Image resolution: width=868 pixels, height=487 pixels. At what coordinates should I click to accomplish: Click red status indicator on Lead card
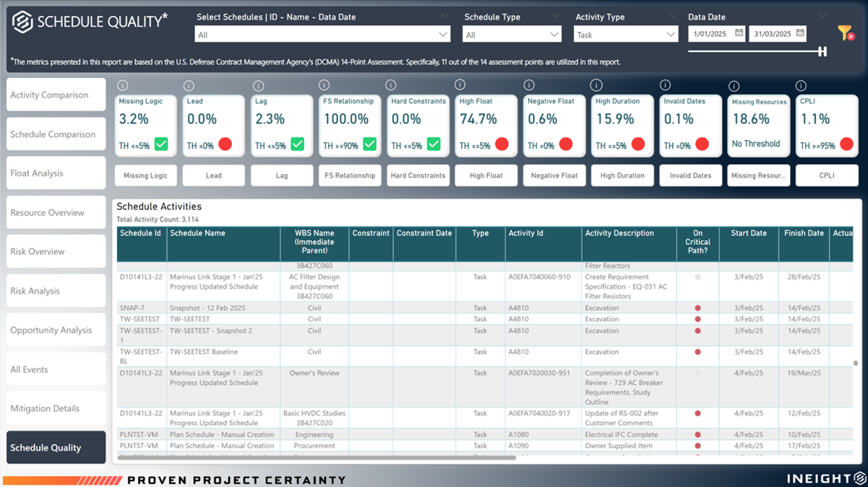(x=225, y=145)
